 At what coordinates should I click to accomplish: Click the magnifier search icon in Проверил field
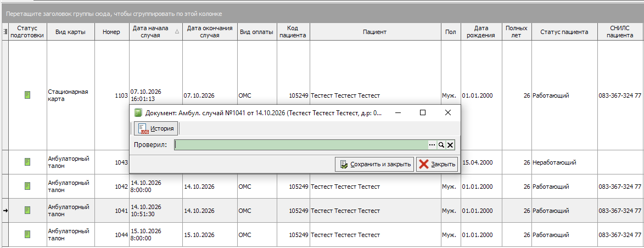[x=441, y=145]
